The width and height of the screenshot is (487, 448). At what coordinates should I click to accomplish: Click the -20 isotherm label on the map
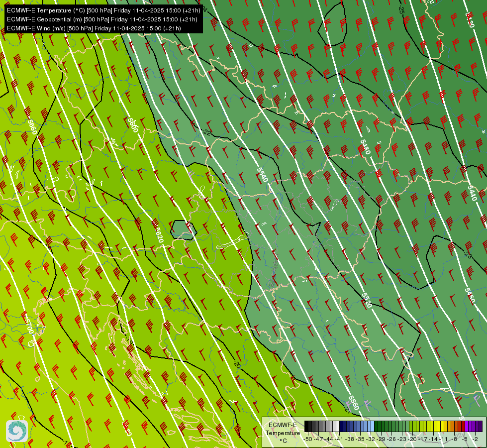tap(237, 365)
